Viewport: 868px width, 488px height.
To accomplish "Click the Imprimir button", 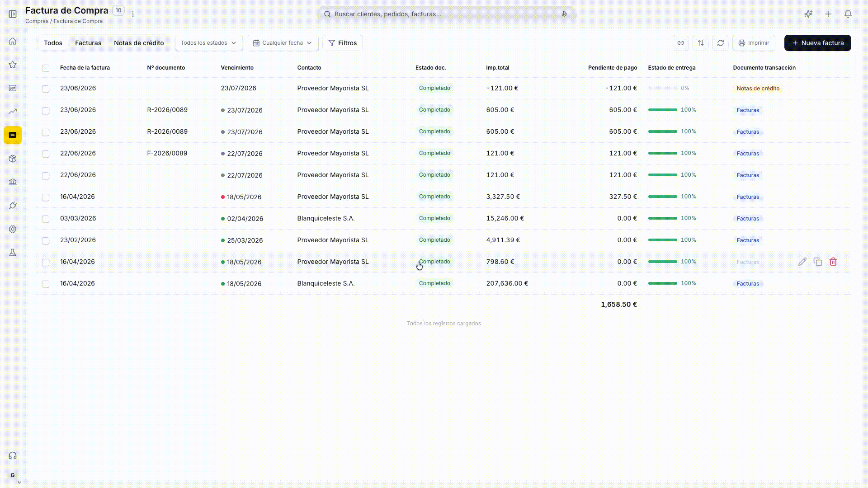I will 754,43.
